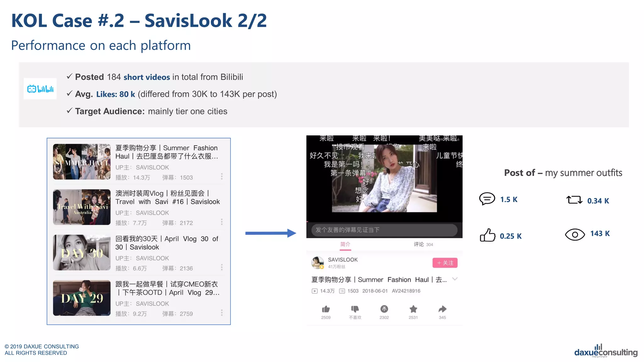Click the '41万粉丝' follower count
Screen dimensions: 644x362
pos(336,267)
